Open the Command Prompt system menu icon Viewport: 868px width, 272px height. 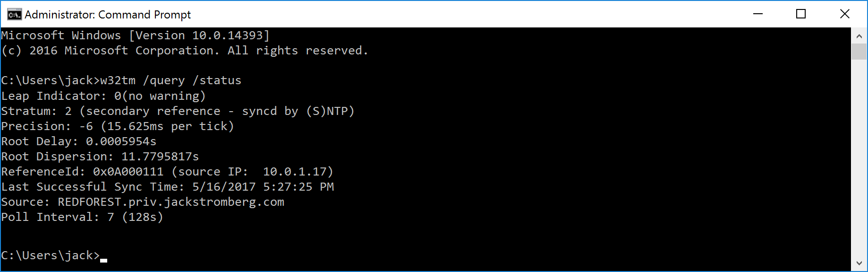(x=14, y=15)
